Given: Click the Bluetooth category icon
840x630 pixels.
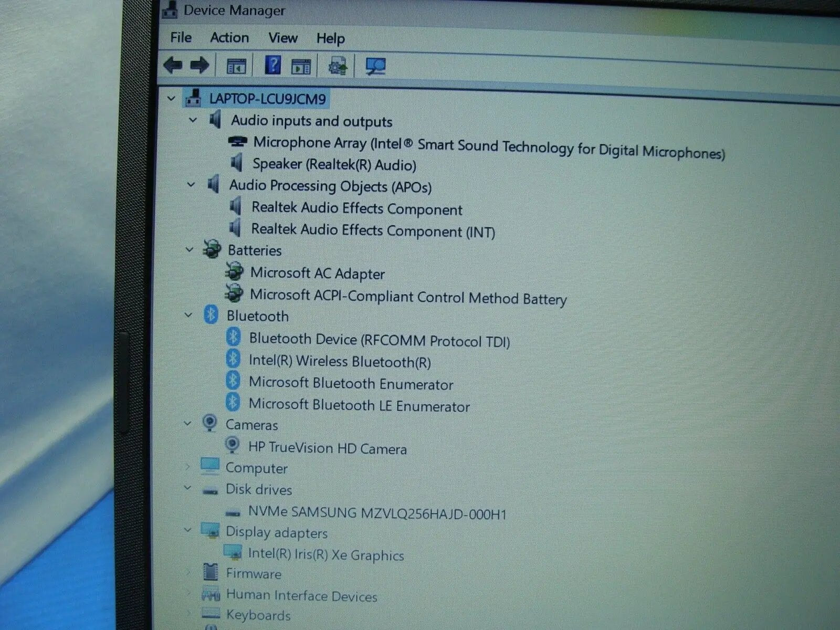Looking at the screenshot, I should (211, 314).
